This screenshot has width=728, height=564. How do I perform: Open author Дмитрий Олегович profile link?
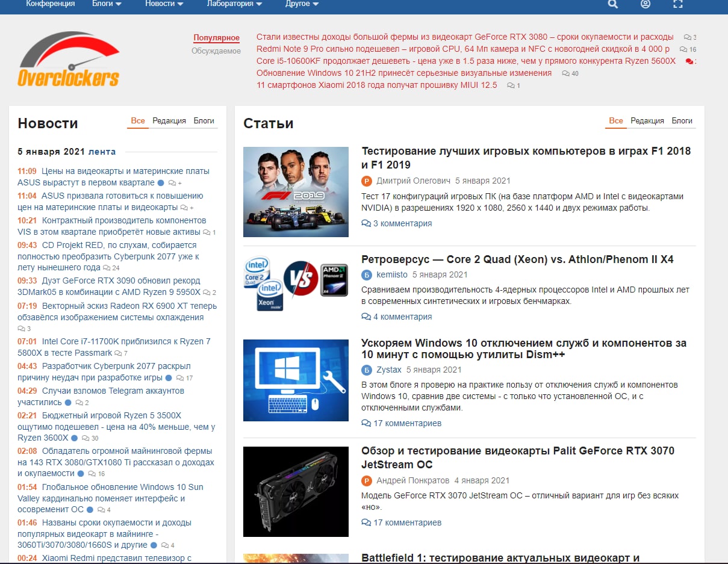413,181
